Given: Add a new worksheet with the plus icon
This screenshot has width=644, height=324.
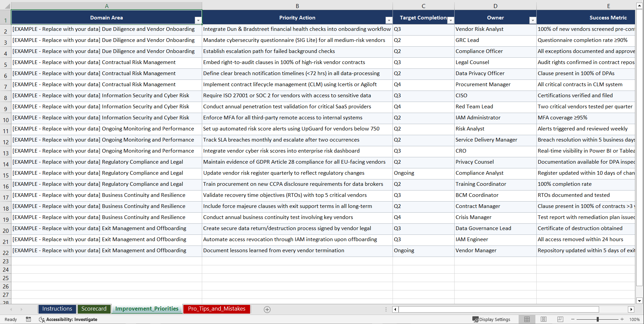Looking at the screenshot, I should pos(267,309).
